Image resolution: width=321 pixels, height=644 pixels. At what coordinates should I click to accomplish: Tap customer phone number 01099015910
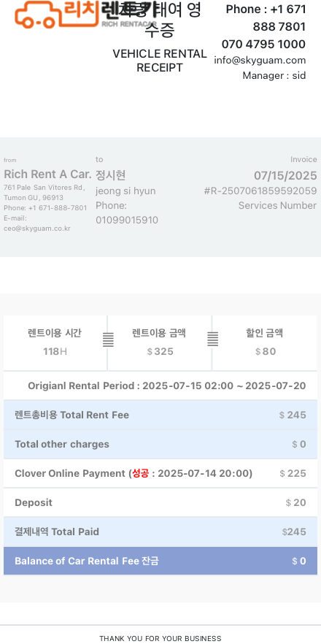[x=127, y=221]
